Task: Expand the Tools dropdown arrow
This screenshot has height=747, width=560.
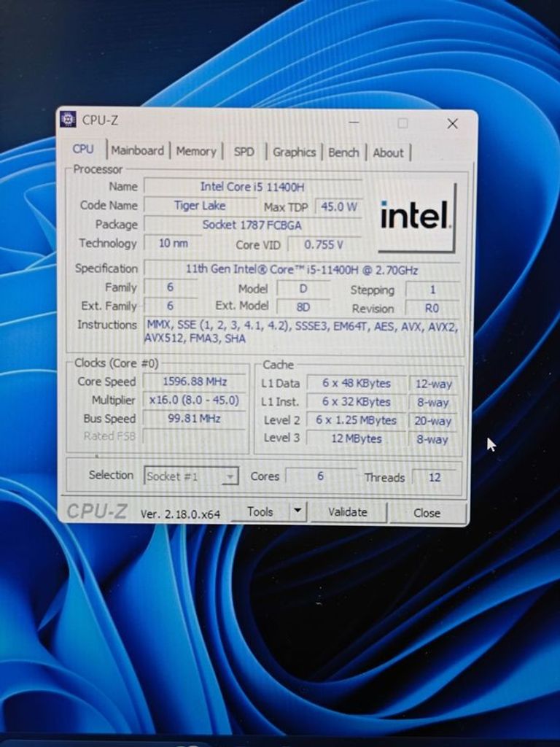Action: pos(297,511)
